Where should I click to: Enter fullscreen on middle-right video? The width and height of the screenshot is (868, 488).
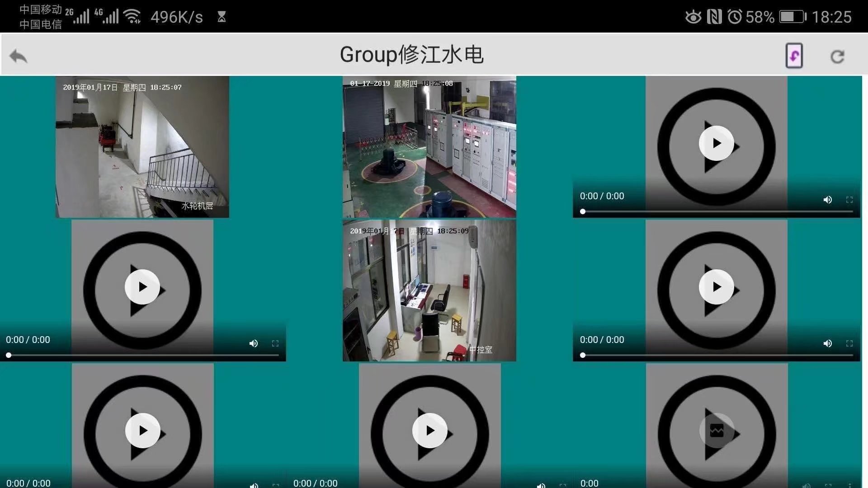pyautogui.click(x=849, y=343)
